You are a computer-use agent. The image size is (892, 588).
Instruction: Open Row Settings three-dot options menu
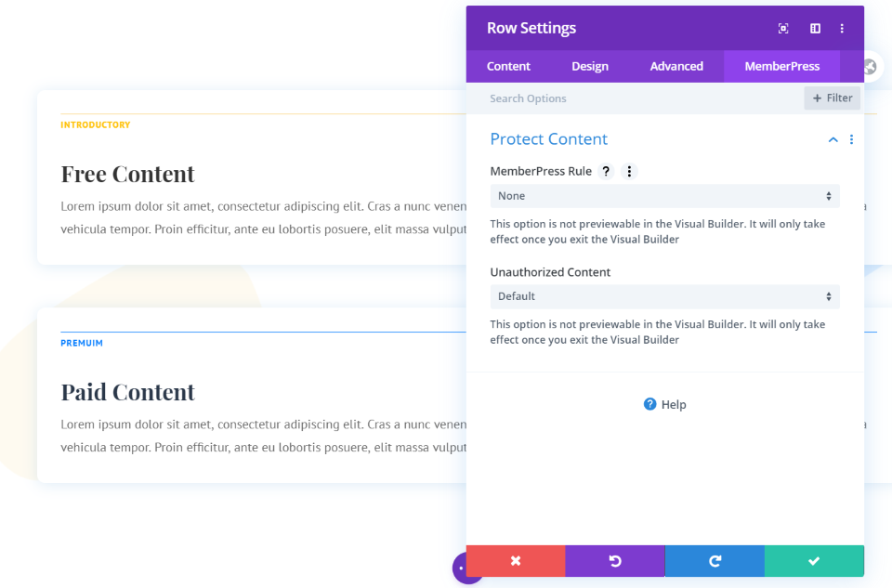click(842, 29)
